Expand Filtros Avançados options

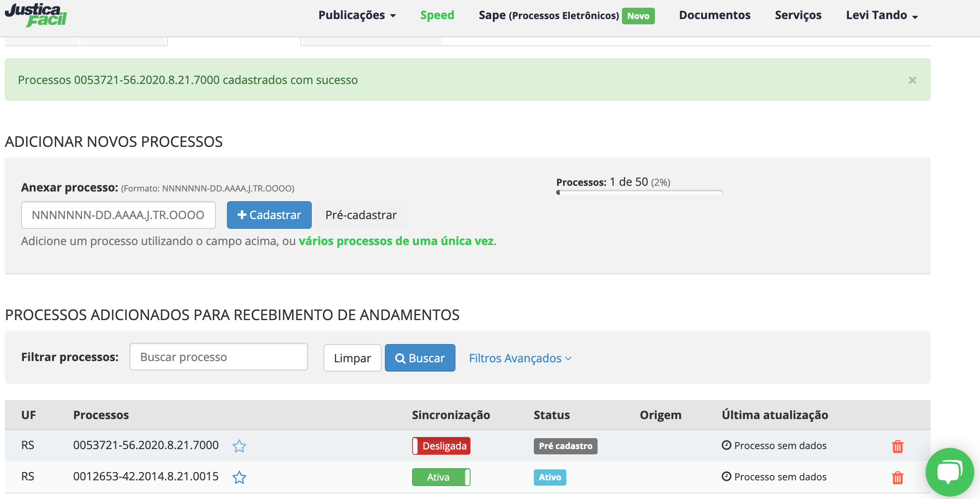520,358
